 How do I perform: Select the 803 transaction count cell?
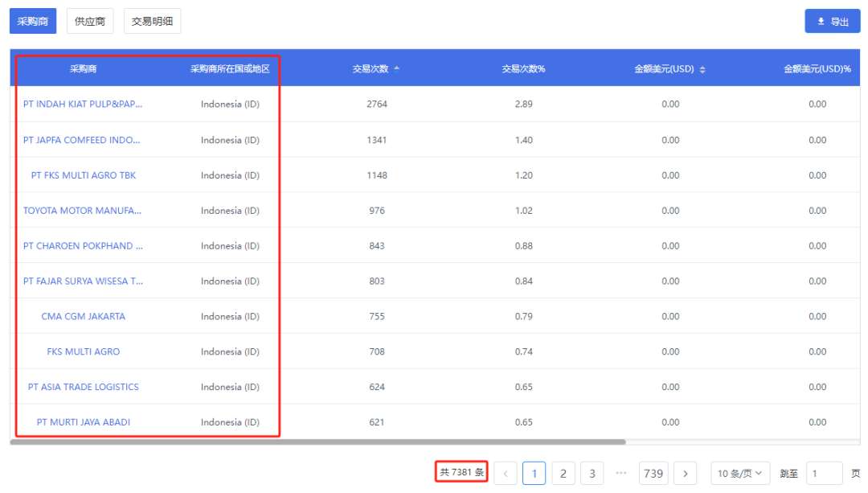[x=377, y=281]
